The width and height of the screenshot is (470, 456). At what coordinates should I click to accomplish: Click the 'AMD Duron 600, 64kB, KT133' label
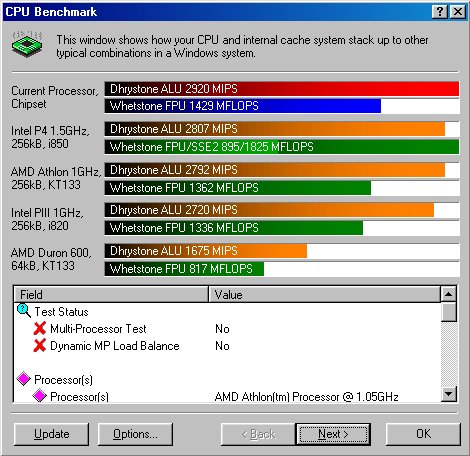tap(51, 259)
